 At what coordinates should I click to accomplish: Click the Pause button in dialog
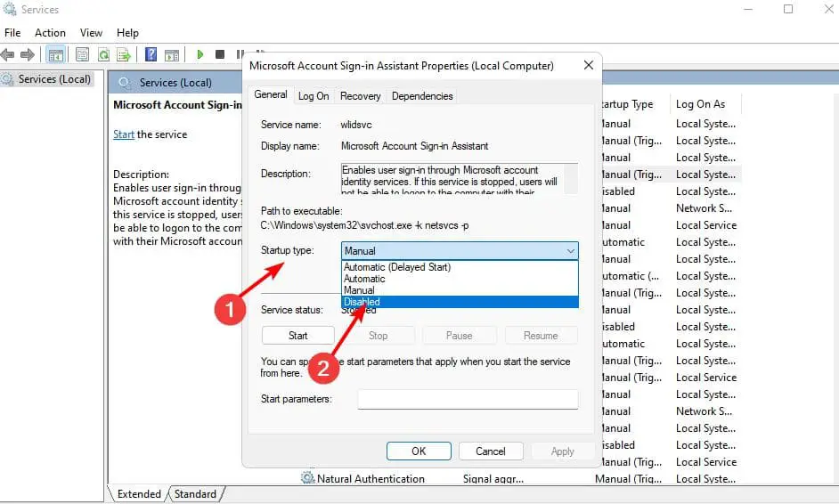pyautogui.click(x=459, y=336)
